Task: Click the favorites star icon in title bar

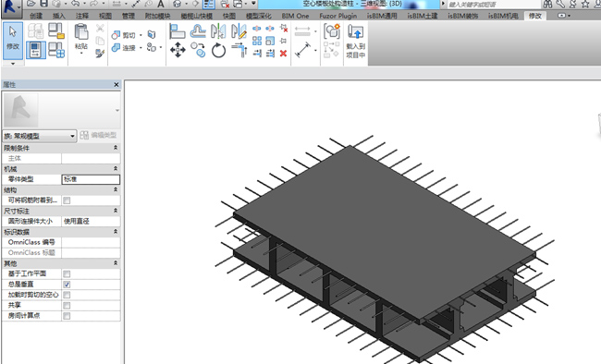Action: click(585, 4)
